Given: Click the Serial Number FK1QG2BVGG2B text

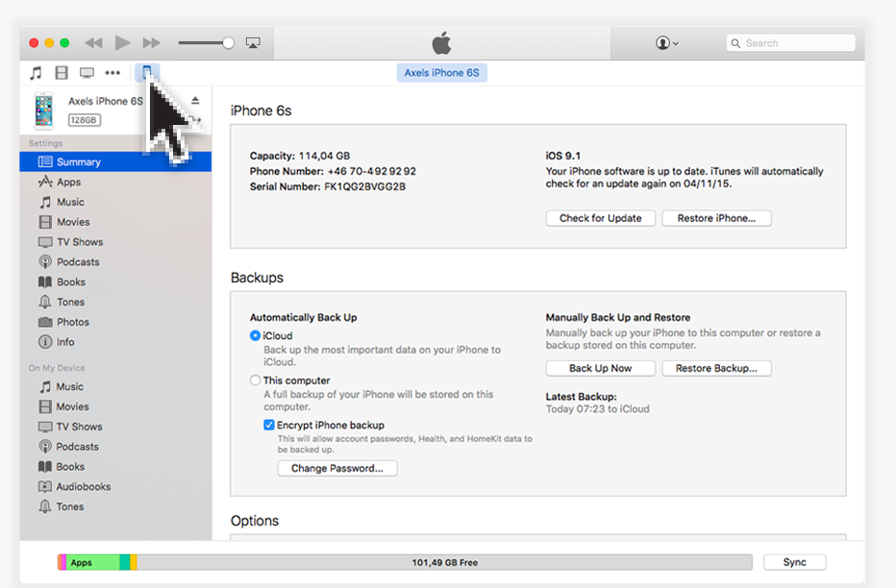Looking at the screenshot, I should (x=328, y=186).
